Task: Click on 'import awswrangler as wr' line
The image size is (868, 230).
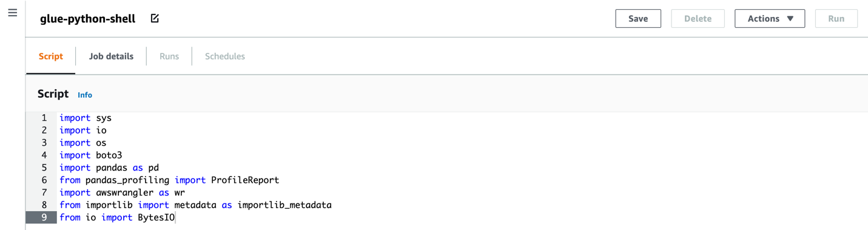Action: click(122, 192)
